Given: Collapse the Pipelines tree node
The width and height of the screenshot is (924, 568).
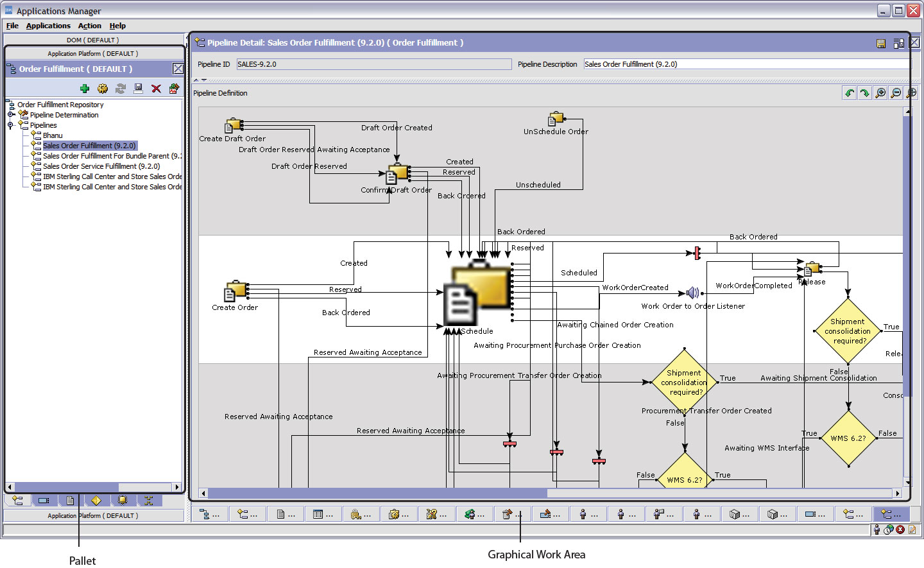Looking at the screenshot, I should point(10,125).
